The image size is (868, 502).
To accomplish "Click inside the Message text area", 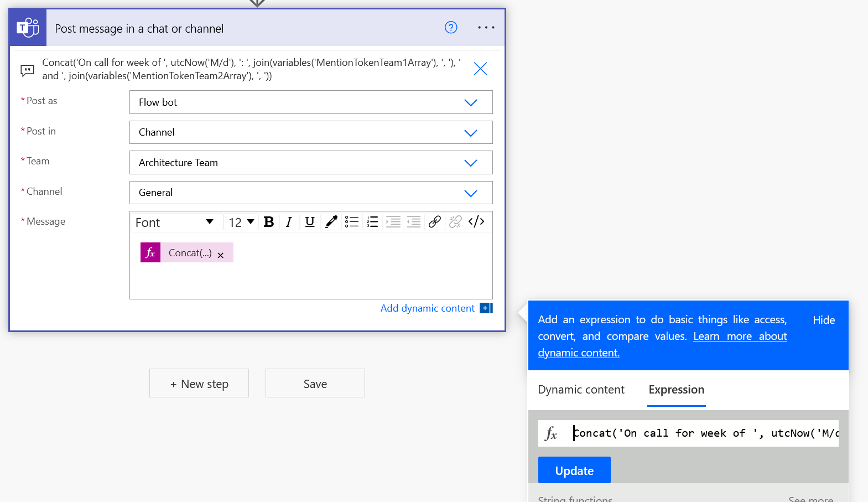I will 311,266.
